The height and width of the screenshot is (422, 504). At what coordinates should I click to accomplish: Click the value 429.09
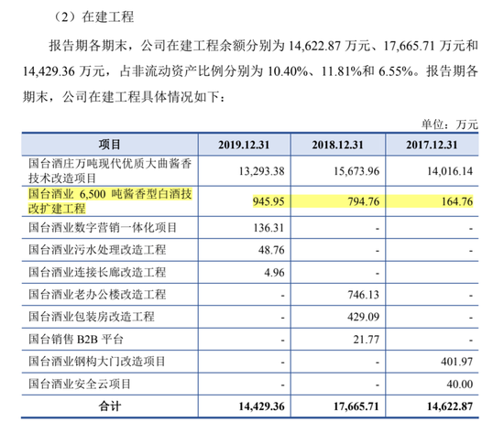tap(364, 318)
